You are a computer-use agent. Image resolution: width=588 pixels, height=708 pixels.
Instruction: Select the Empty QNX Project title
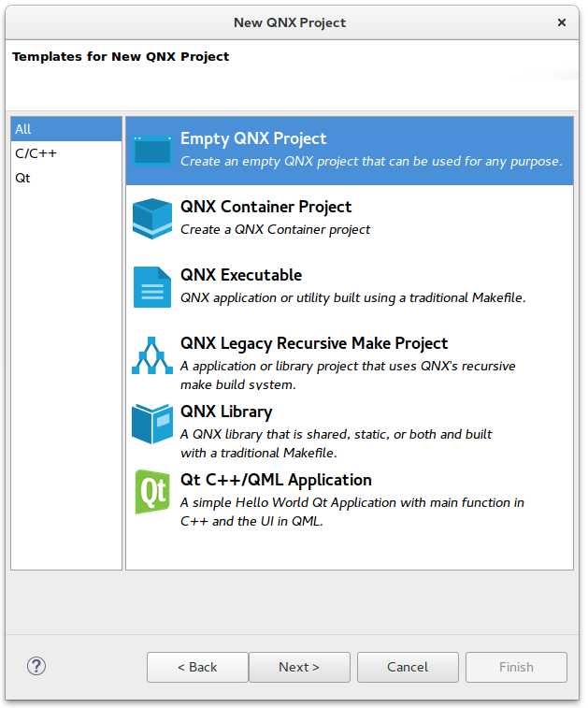[253, 138]
